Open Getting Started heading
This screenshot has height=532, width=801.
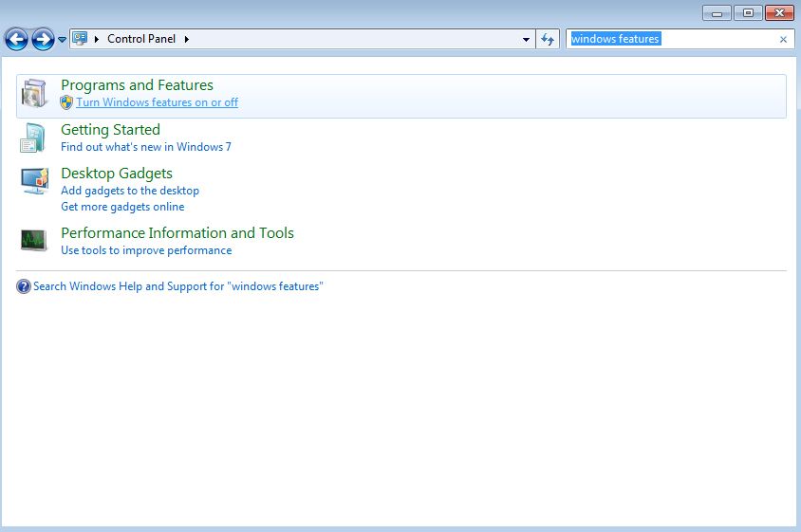coord(110,130)
